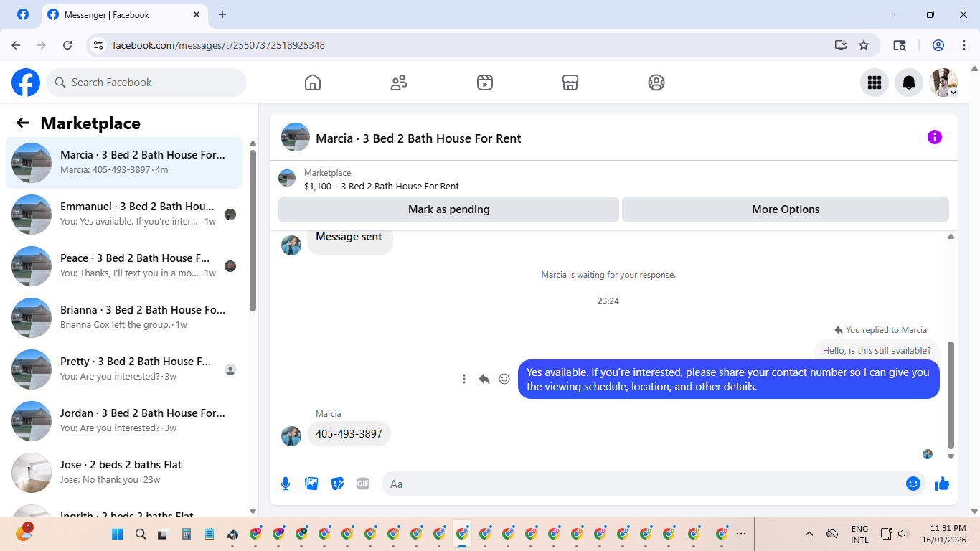Click chat scroll down arrow
This screenshot has width=980, height=551.
[x=951, y=456]
